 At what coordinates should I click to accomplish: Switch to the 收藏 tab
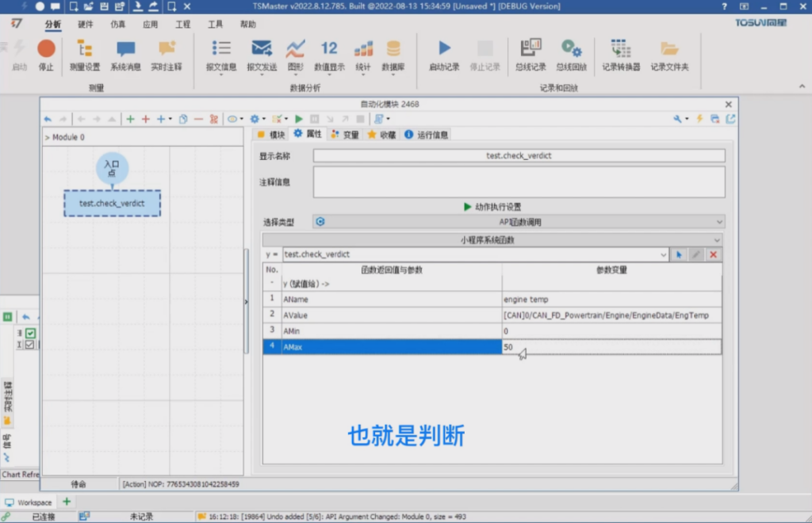[x=381, y=135]
